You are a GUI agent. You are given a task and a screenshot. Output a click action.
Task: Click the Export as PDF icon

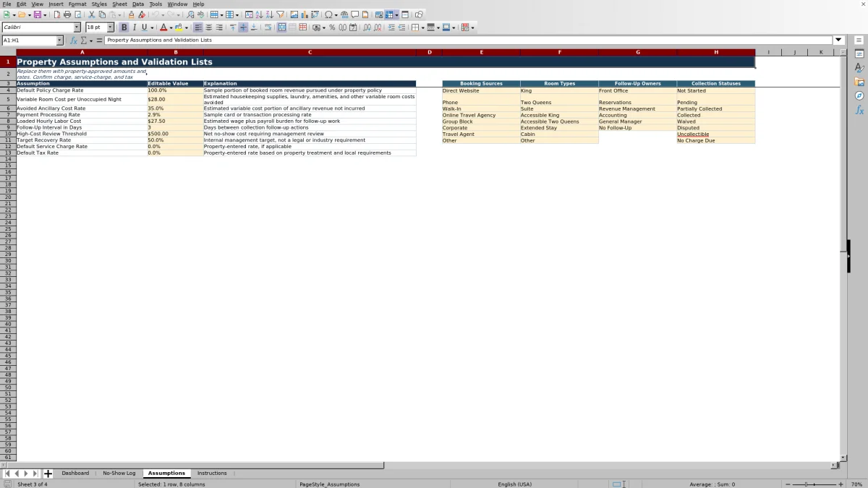[x=57, y=14]
